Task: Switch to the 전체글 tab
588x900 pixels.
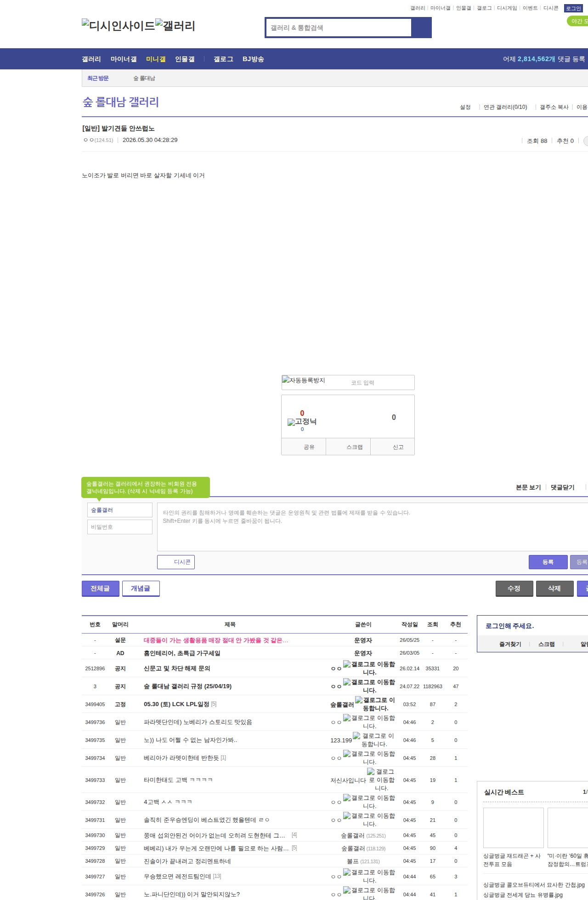Action: [x=100, y=589]
